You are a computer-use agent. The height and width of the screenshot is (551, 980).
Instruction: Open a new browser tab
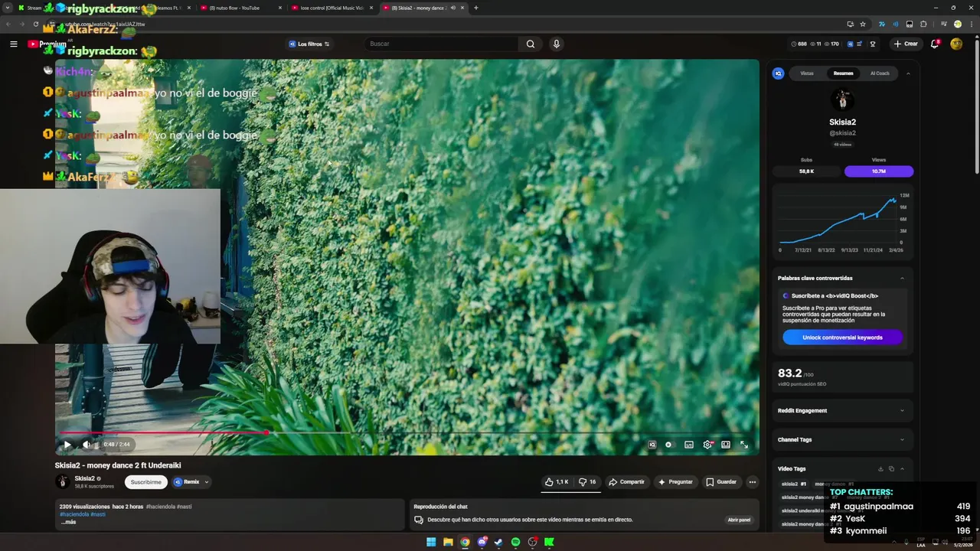pos(476,8)
